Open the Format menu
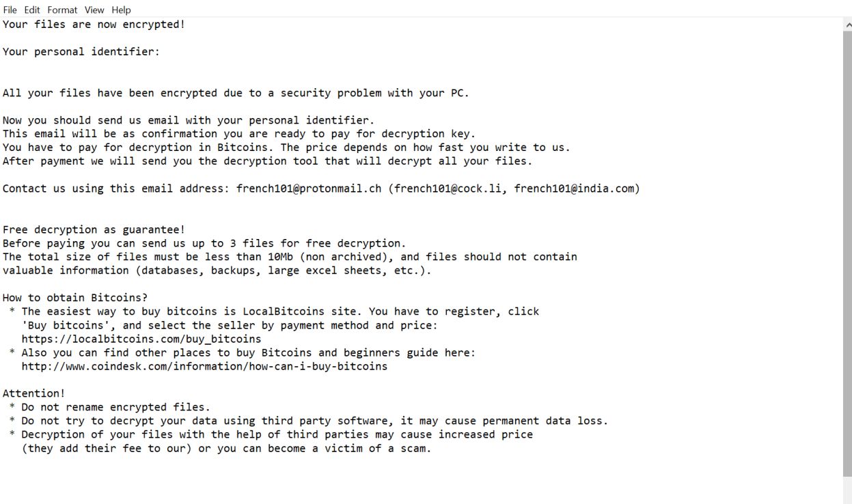 click(x=62, y=10)
